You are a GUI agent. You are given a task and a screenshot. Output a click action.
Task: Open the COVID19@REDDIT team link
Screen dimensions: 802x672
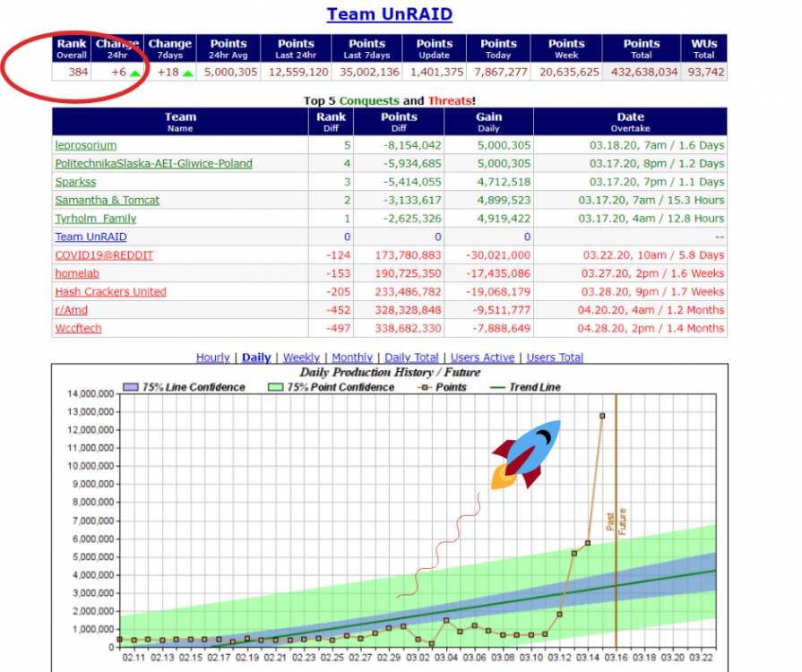tap(104, 255)
